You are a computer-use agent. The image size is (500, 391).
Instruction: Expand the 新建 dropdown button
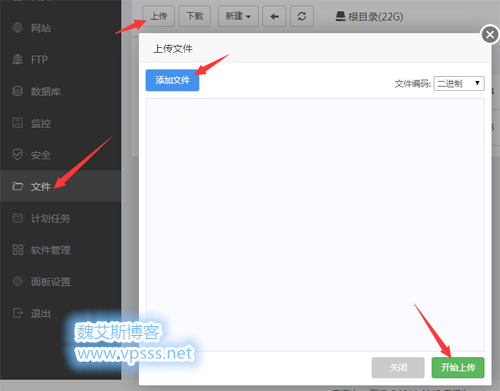tap(238, 16)
